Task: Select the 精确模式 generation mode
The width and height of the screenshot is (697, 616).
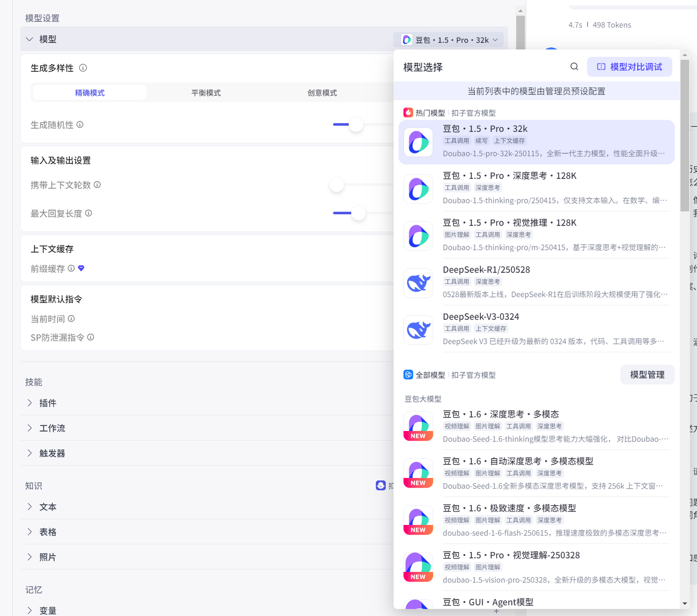Action: click(x=90, y=92)
